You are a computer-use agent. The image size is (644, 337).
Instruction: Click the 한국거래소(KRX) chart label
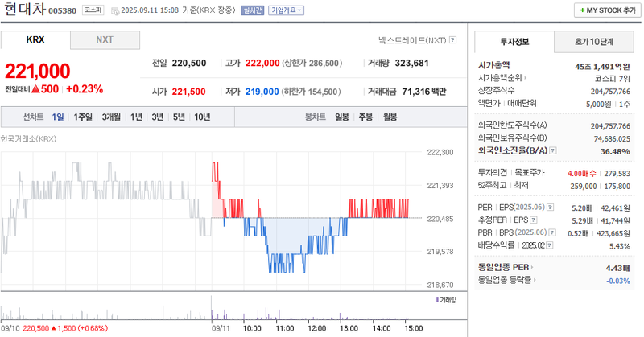point(28,138)
